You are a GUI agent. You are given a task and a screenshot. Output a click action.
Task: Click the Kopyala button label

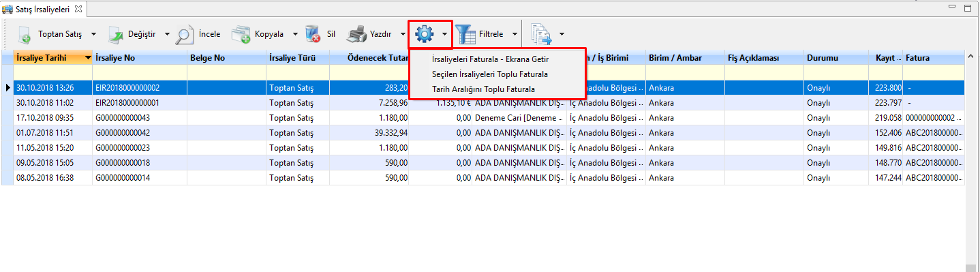pyautogui.click(x=269, y=33)
